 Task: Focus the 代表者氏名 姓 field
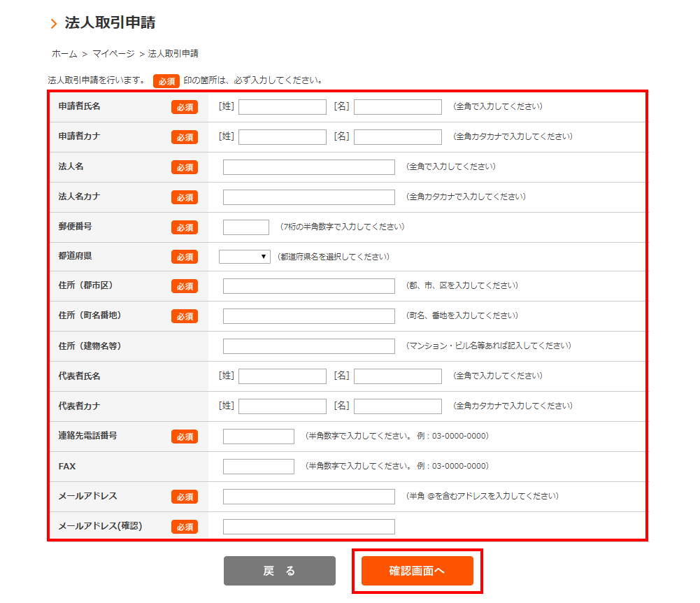coord(282,376)
